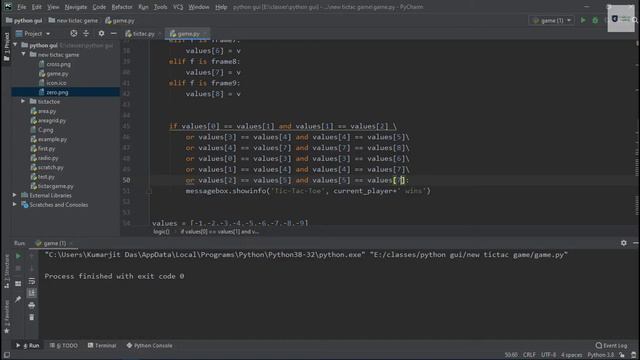Expand External Libraries node
640x360 pixels.
pyautogui.click(x=15, y=195)
